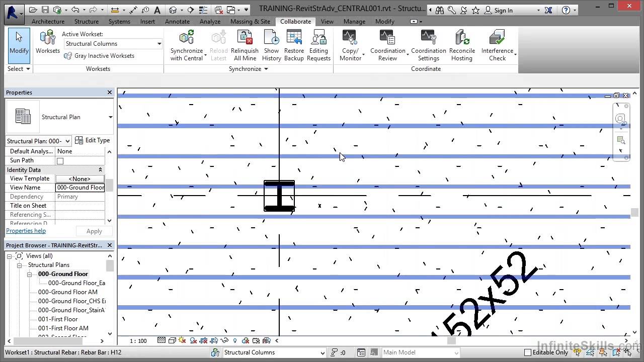
Task: Click Relinquish All Mine
Action: [245, 45]
